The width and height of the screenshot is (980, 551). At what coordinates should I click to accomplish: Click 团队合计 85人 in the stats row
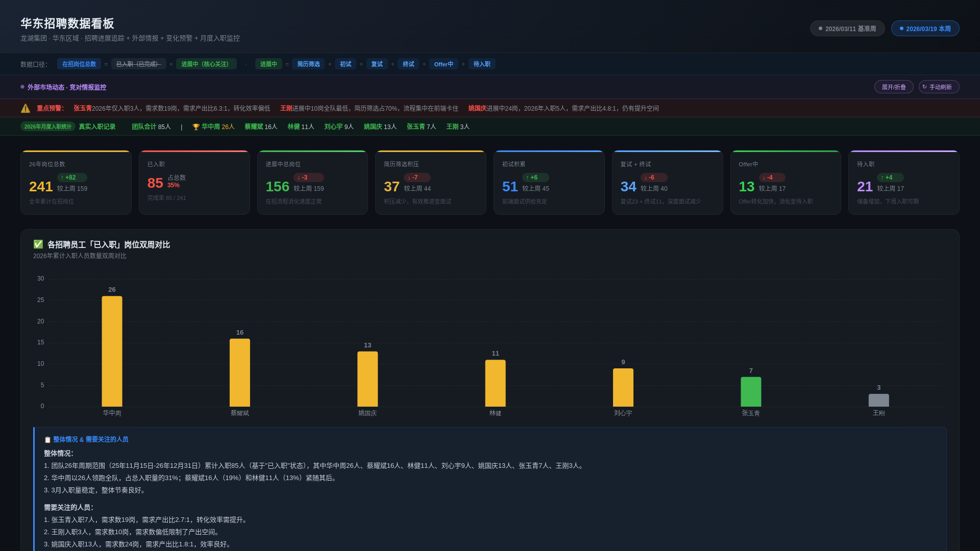[x=151, y=127]
